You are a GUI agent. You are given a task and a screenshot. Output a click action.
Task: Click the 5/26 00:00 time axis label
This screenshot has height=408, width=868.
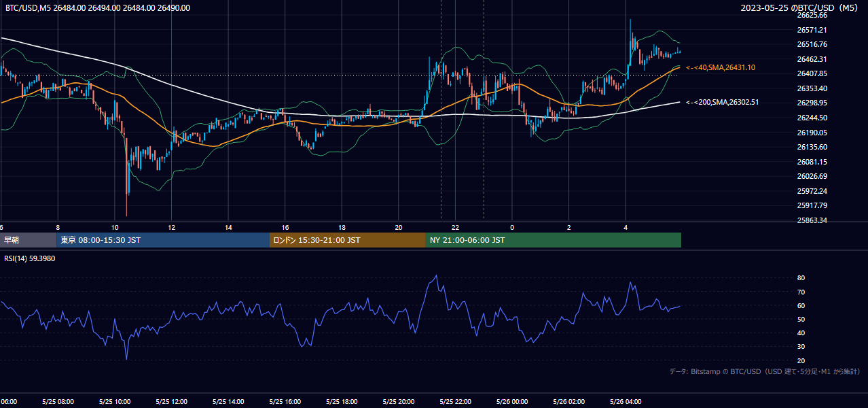pos(511,401)
